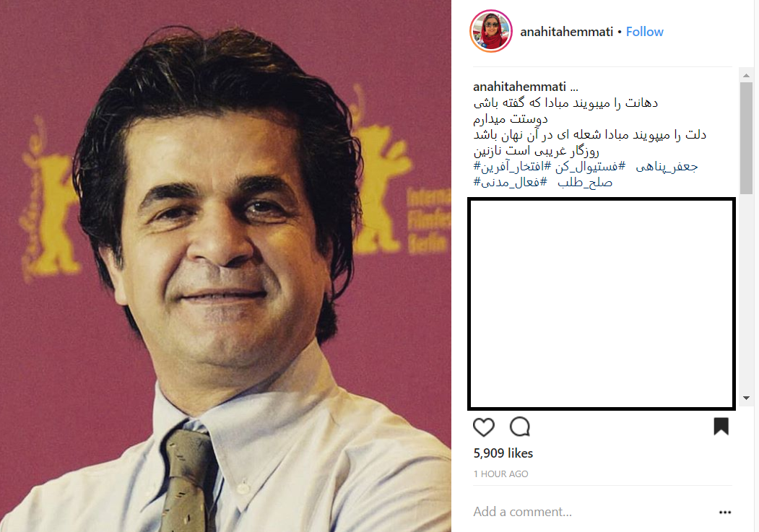
Task: Click the scroll down arrow of caption
Action: tap(746, 398)
